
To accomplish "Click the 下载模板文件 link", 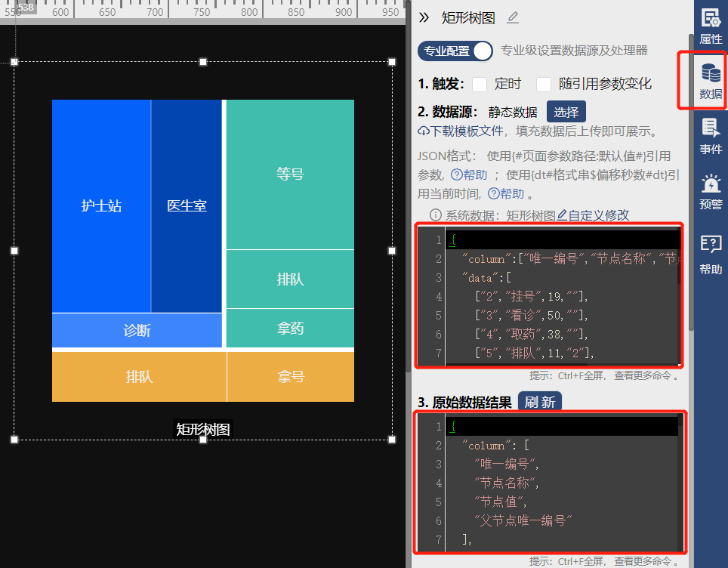I will 460,131.
